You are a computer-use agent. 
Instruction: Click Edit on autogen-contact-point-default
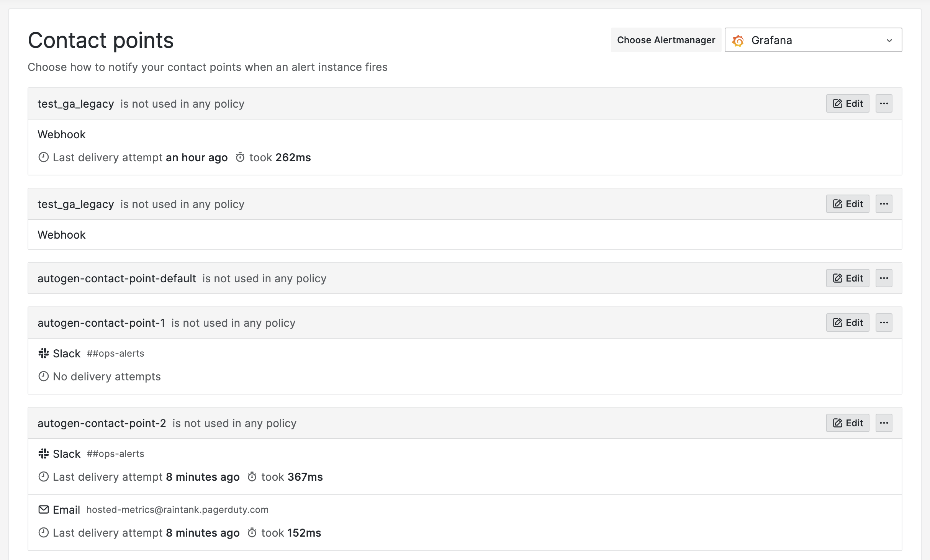[847, 278]
